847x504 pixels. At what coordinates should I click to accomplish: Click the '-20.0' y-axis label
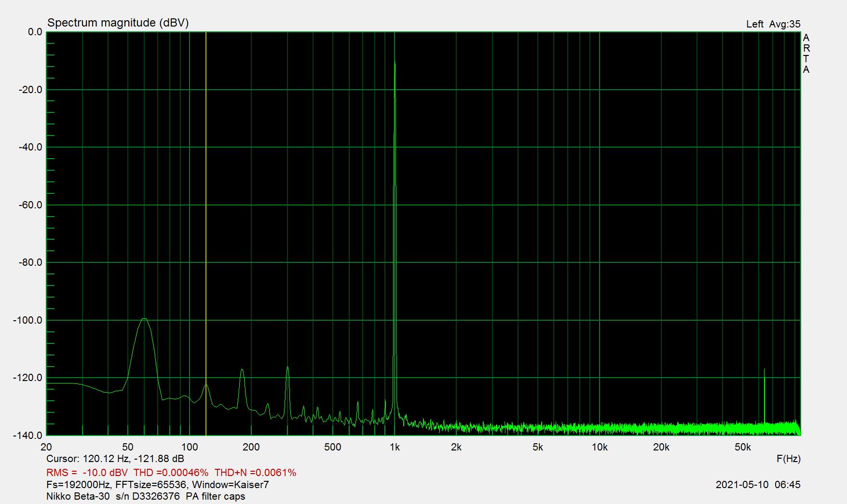coord(30,90)
